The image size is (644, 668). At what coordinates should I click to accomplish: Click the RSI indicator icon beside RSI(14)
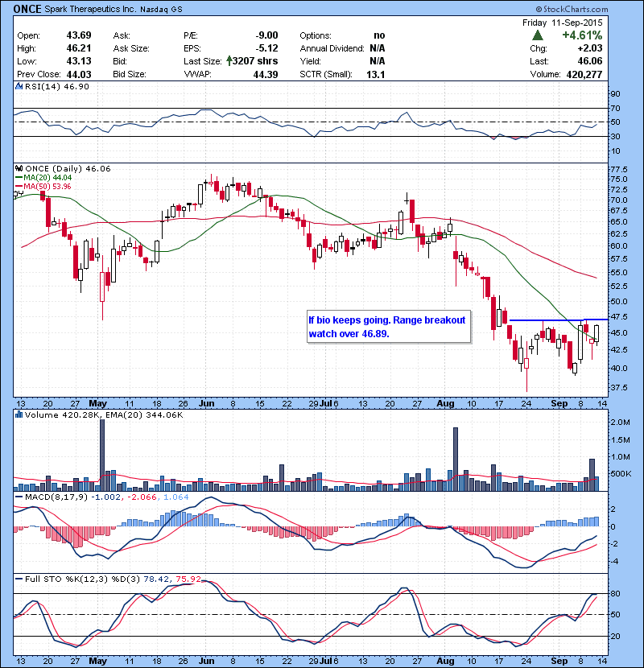tap(19, 86)
